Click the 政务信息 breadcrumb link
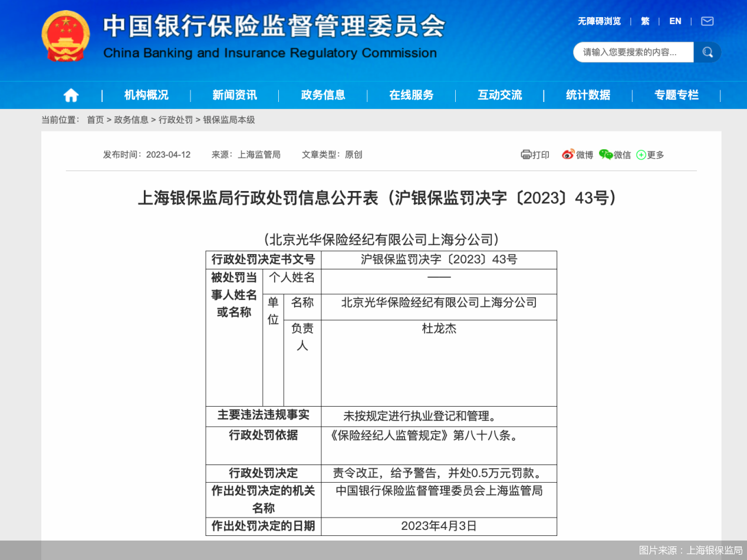 pos(131,120)
